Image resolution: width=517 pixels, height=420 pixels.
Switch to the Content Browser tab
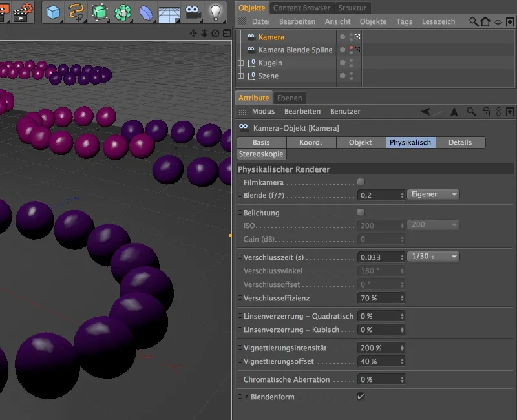(x=301, y=8)
